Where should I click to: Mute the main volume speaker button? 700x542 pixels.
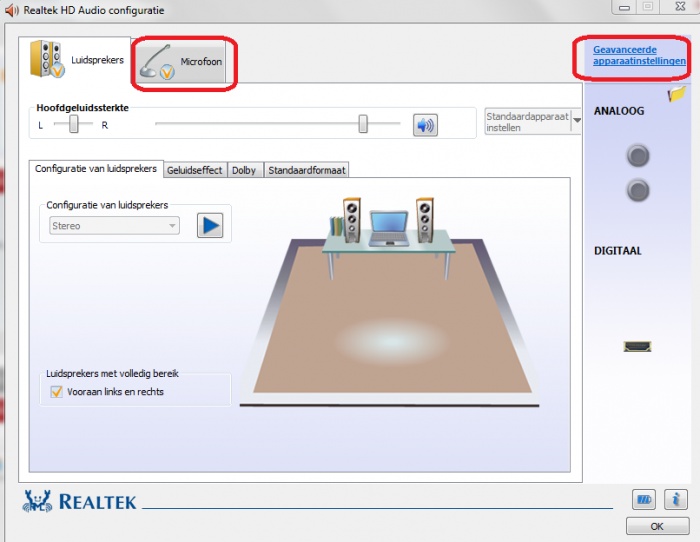coord(425,125)
